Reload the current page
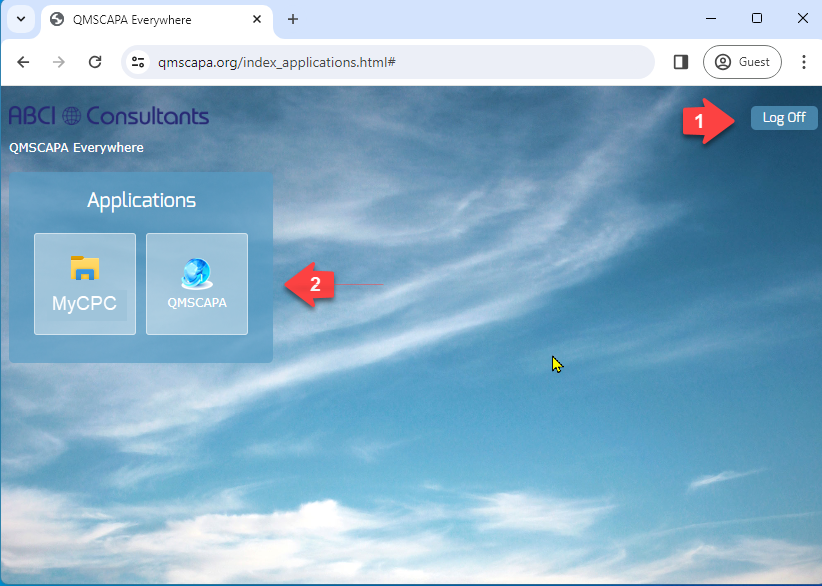The width and height of the screenshot is (822, 586). (95, 62)
